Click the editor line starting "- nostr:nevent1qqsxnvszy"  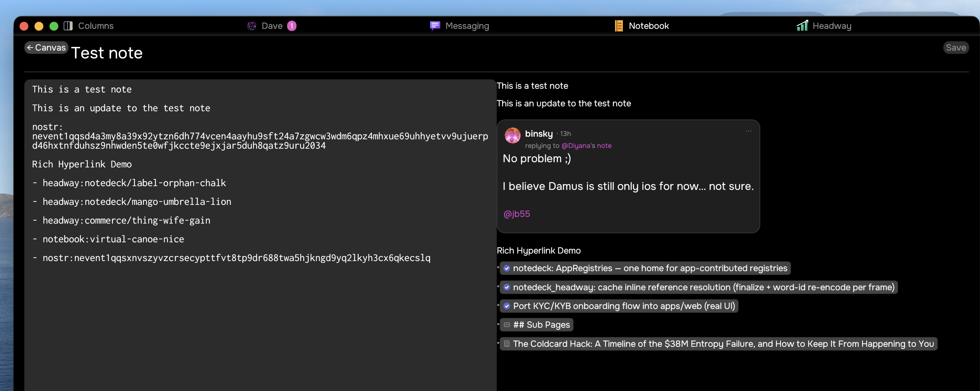point(231,258)
